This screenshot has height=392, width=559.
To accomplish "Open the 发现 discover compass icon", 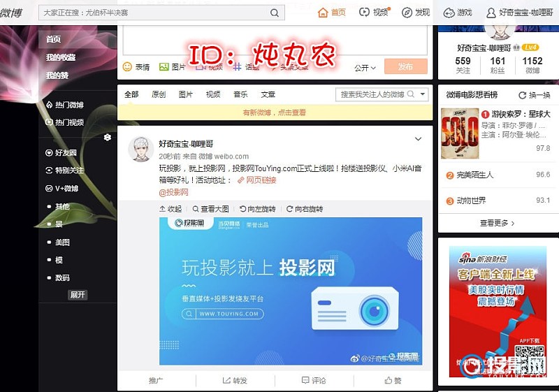I will 407,13.
